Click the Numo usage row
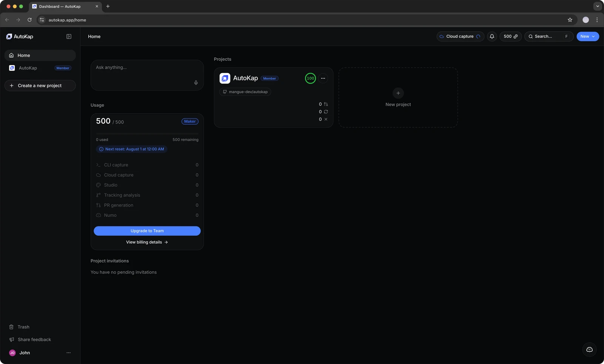This screenshot has width=604, height=364. pyautogui.click(x=147, y=215)
